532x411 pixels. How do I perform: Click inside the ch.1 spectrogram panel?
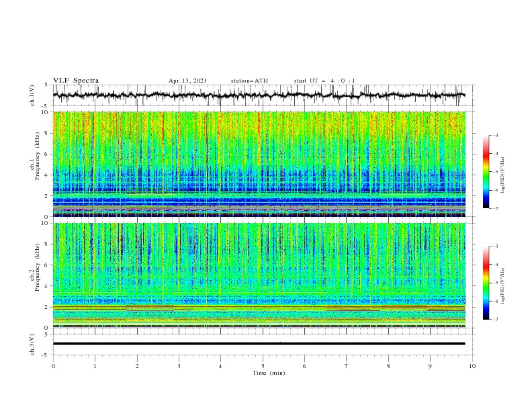coord(259,164)
